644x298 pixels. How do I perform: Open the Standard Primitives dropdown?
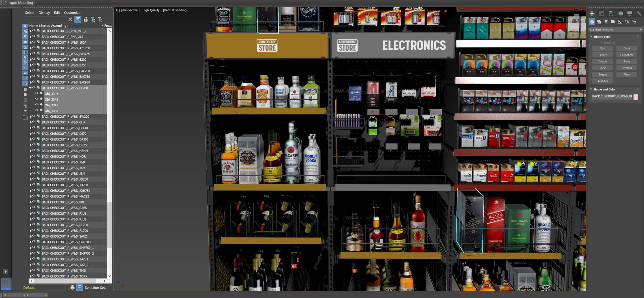click(615, 29)
